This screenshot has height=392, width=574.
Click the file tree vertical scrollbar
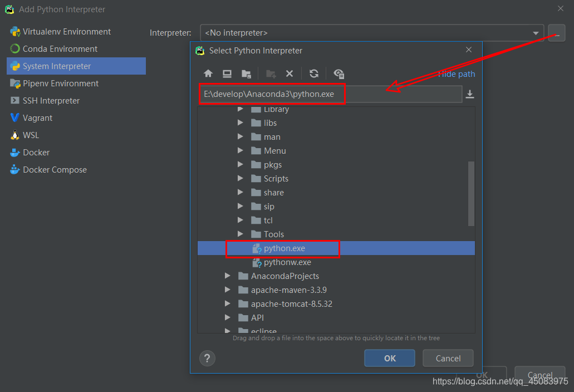pos(471,193)
